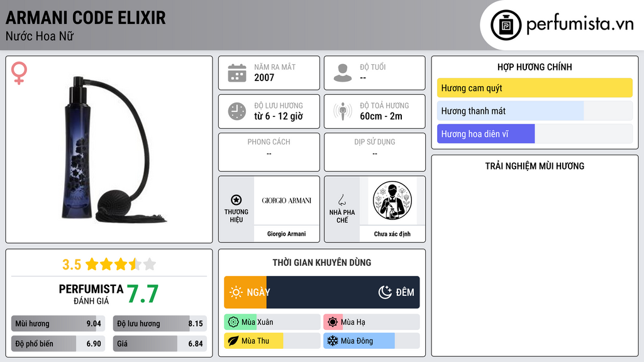Click the sillage value 60cm - 2m

[x=381, y=116]
